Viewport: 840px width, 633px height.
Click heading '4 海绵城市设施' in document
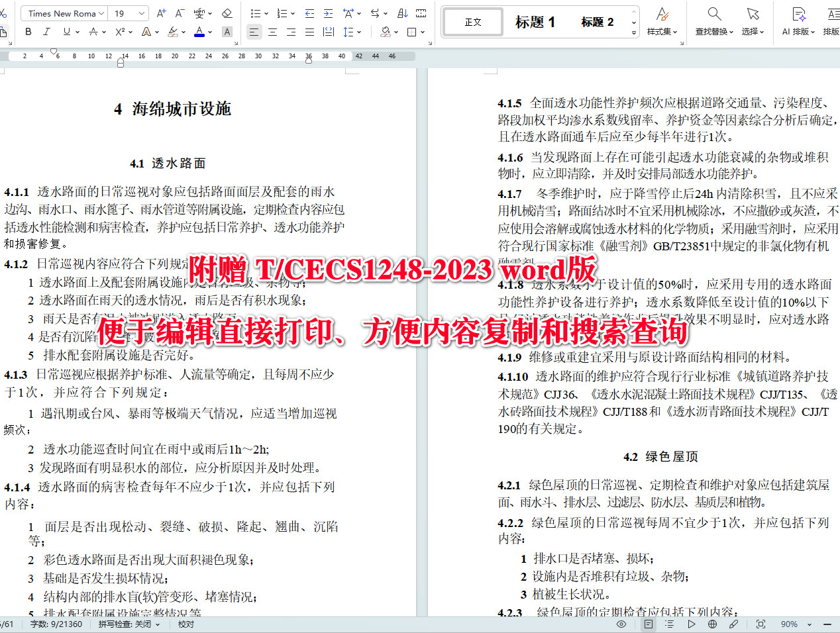point(172,109)
